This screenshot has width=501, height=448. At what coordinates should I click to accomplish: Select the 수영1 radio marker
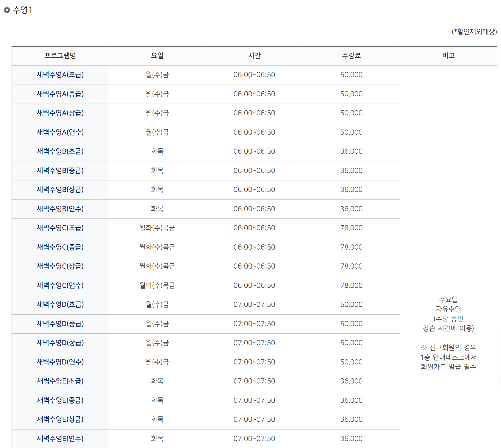pos(7,10)
